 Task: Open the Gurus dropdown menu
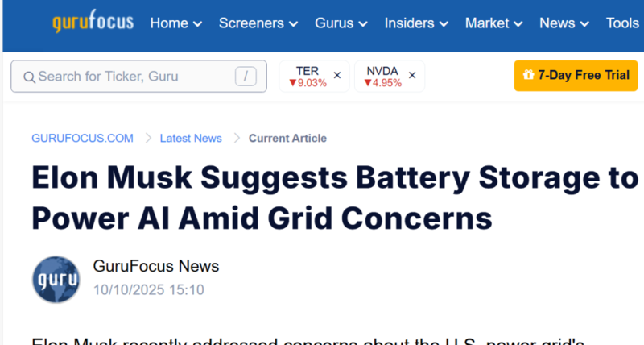[341, 23]
